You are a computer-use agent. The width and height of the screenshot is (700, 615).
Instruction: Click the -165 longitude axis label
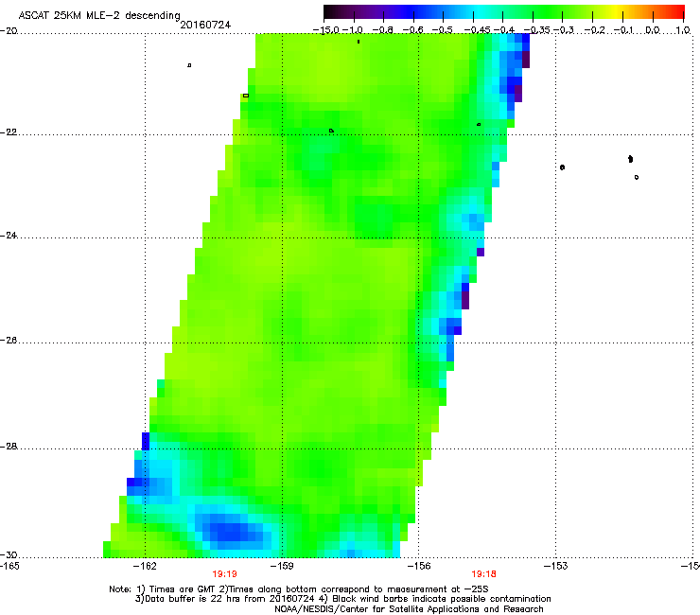click(x=9, y=567)
